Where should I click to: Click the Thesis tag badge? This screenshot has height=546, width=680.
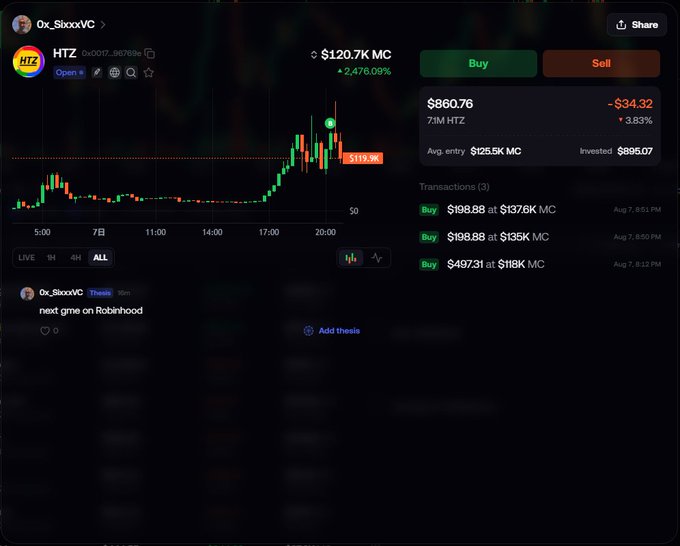[x=100, y=293]
